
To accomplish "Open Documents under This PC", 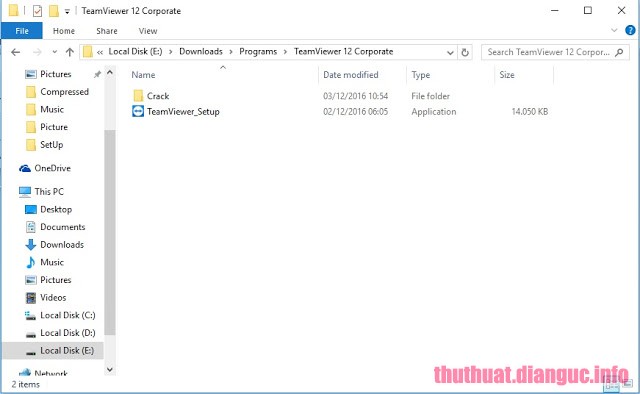I will [x=62, y=227].
